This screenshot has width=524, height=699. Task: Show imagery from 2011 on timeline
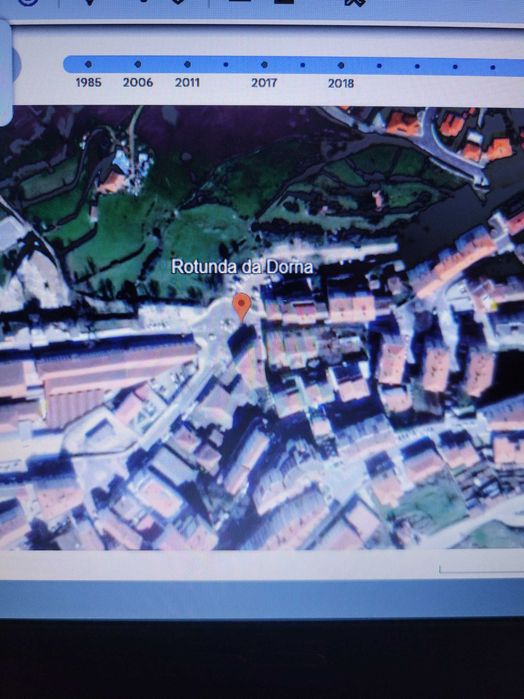pyautogui.click(x=187, y=64)
